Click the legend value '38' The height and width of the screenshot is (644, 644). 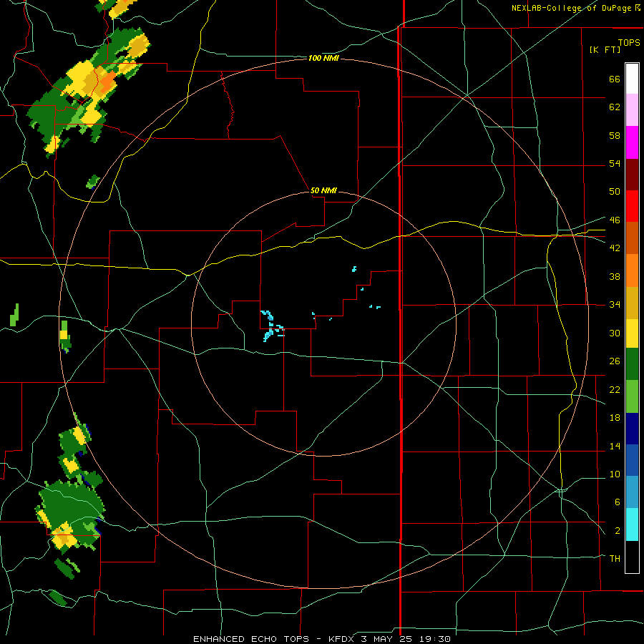point(615,276)
